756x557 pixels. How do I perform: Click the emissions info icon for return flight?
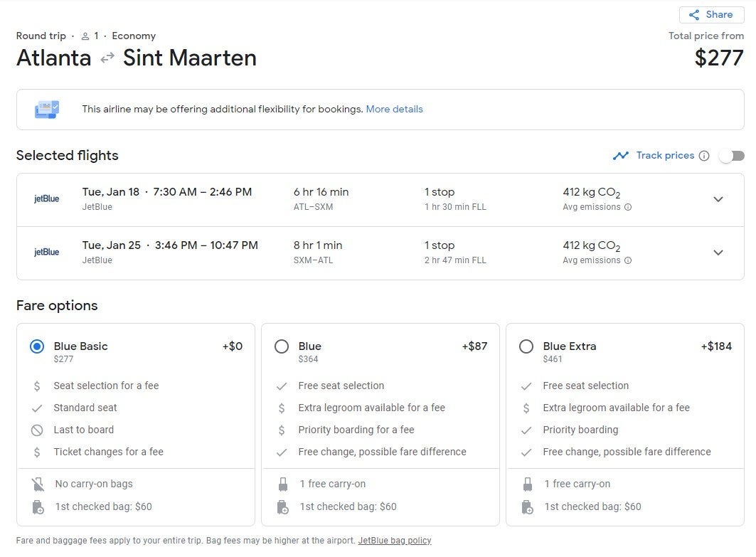pyautogui.click(x=628, y=261)
